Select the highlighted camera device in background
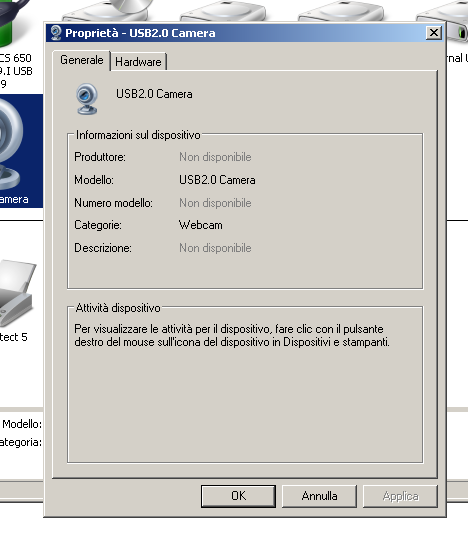The width and height of the screenshot is (468, 542). click(21, 151)
